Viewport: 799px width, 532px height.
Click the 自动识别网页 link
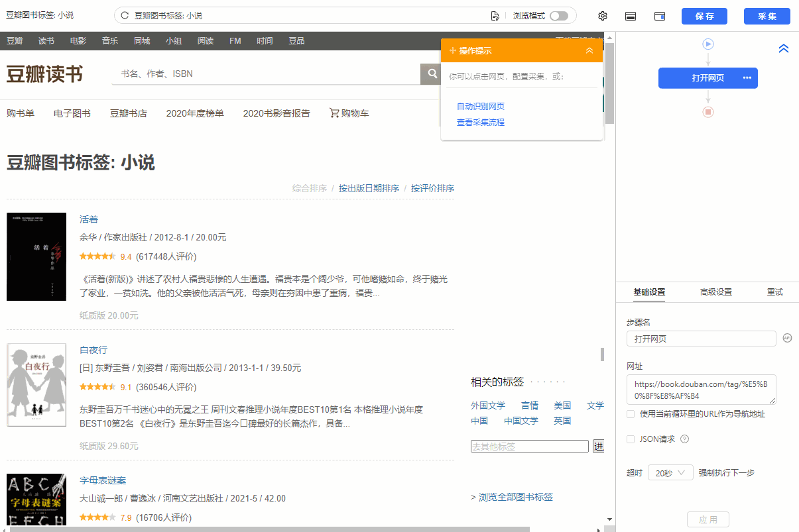pyautogui.click(x=481, y=107)
